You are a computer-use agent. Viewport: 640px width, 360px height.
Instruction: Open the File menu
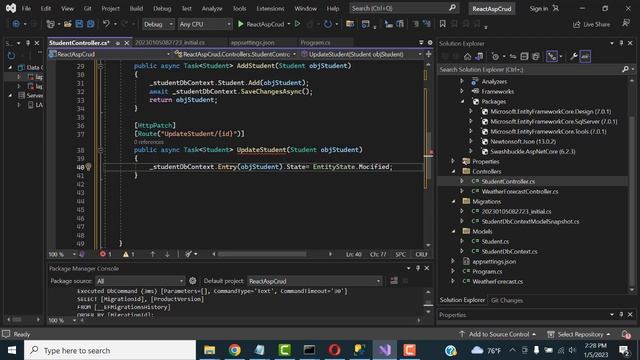click(x=26, y=8)
